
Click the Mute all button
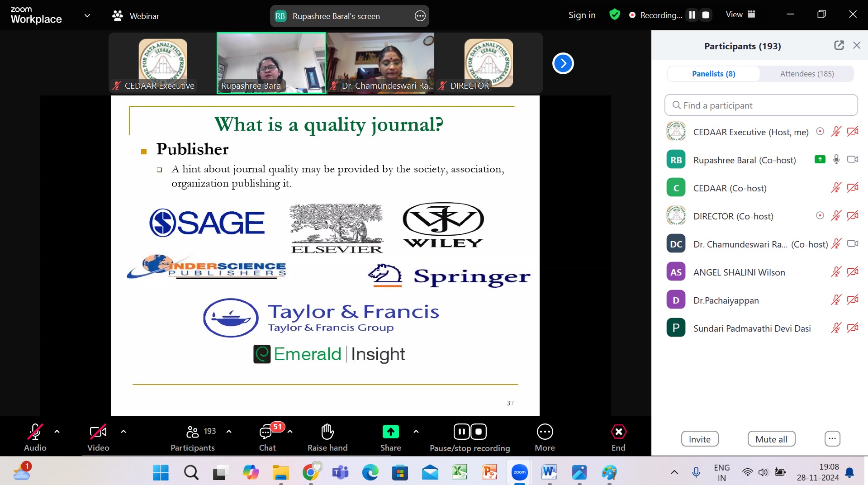point(771,439)
